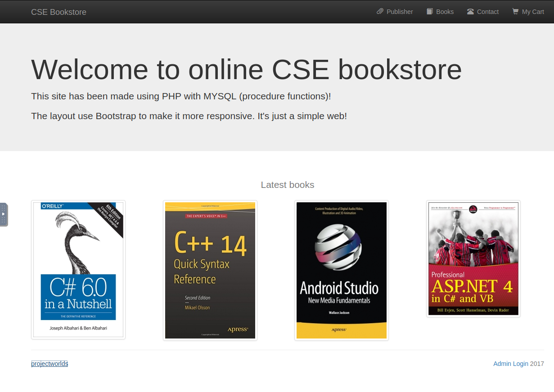The width and height of the screenshot is (554, 392).
Task: Click the Welcome to online CSE bookstore heading
Action: 246,70
